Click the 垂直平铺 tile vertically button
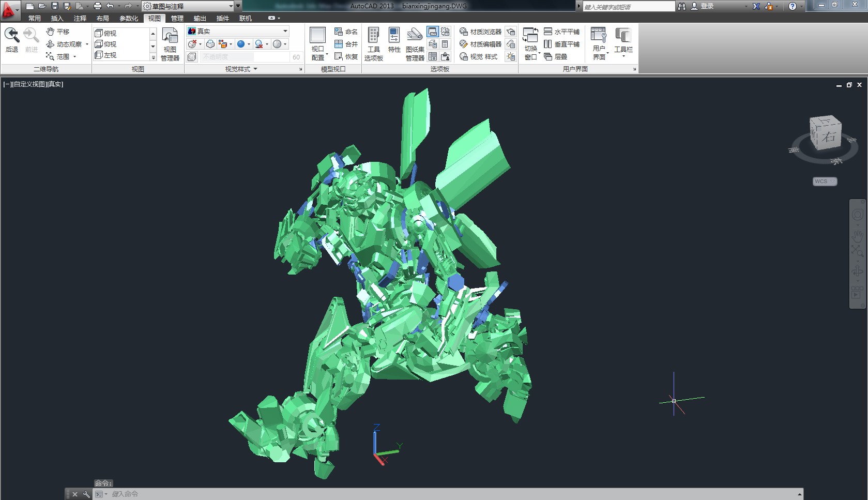The width and height of the screenshot is (868, 500). 561,44
